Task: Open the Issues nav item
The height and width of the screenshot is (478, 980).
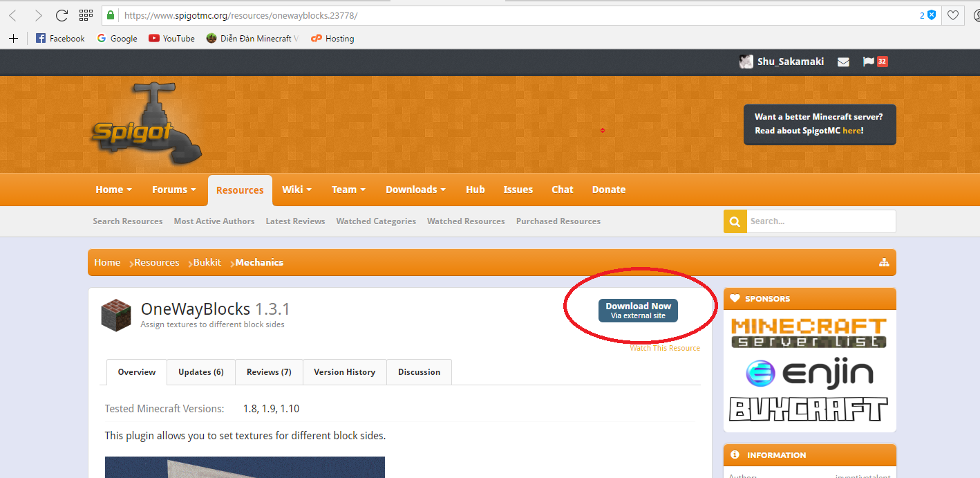Action: pyautogui.click(x=518, y=190)
